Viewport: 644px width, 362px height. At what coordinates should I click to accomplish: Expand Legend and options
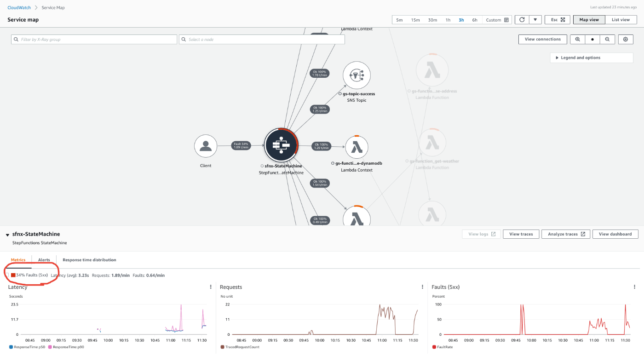tap(592, 57)
